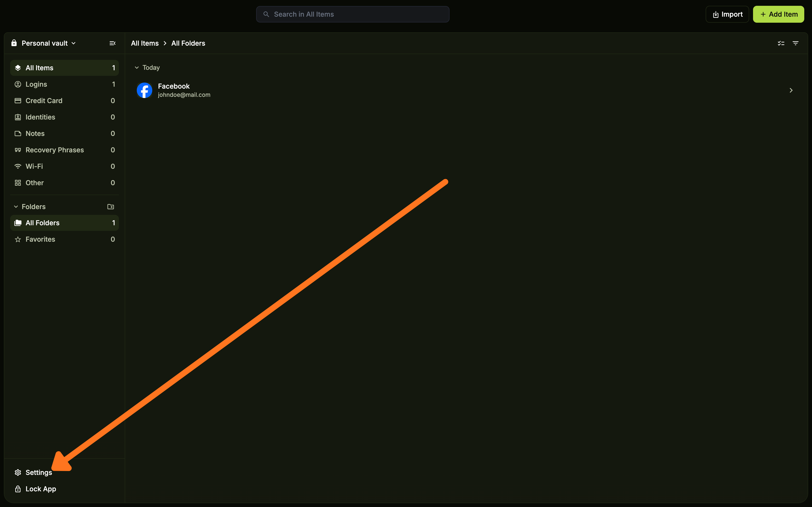Open the sort filter icon
Screen dimensions: 812x507
[795, 43]
